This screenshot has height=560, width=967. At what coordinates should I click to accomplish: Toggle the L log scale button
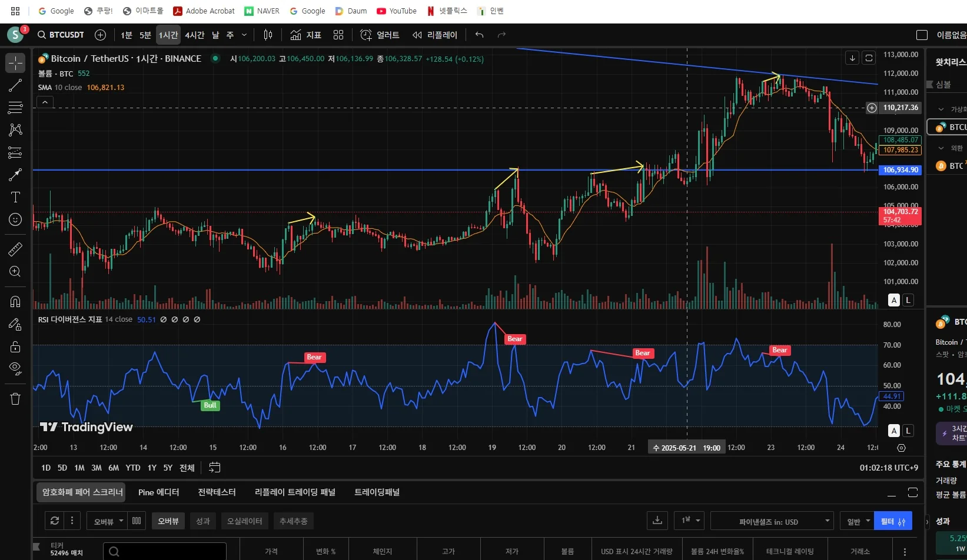[x=908, y=300]
